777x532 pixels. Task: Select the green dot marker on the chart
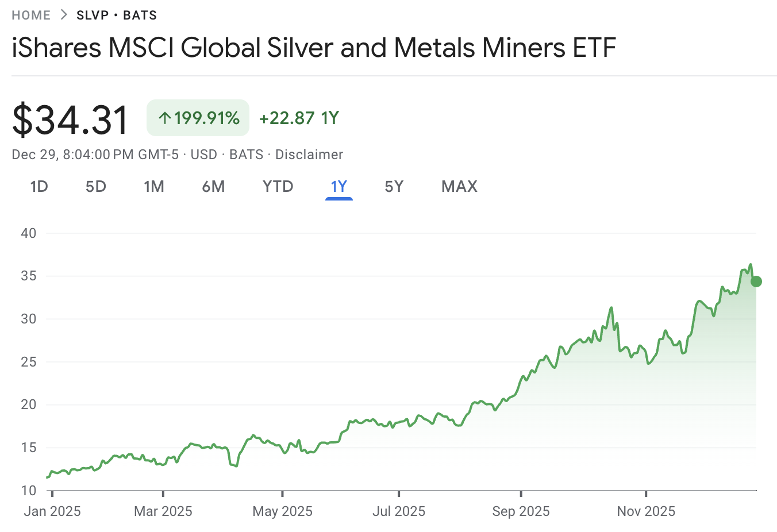click(x=756, y=281)
